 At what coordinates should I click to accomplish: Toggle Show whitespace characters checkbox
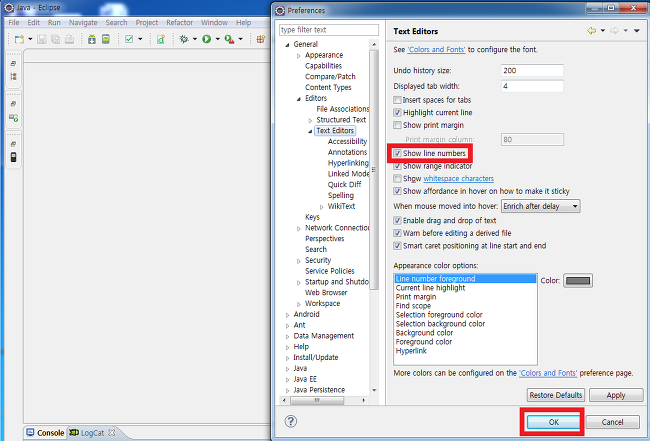click(397, 179)
